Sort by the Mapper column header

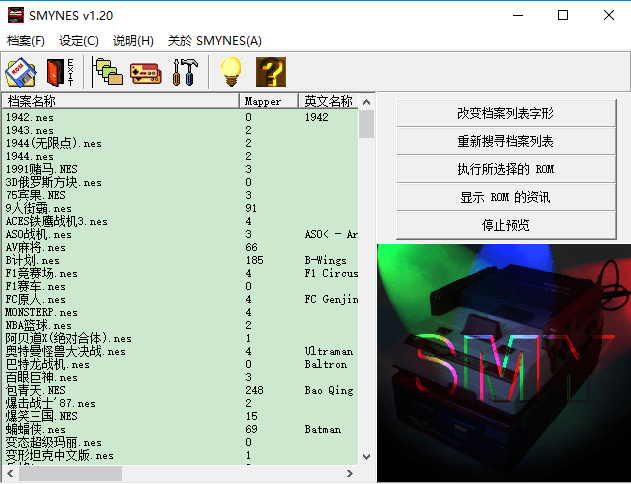pos(269,101)
